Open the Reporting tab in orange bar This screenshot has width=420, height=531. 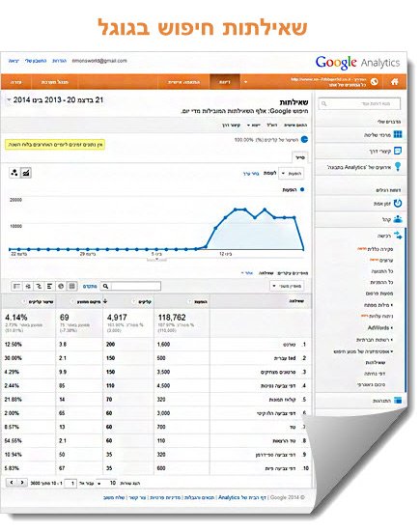(x=225, y=82)
